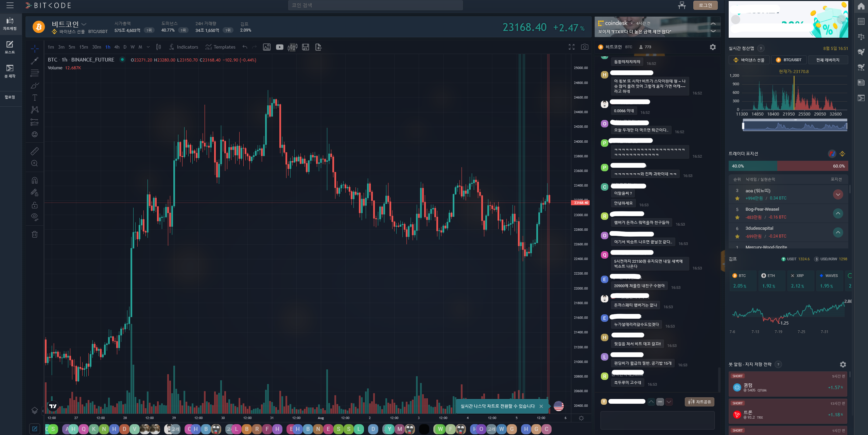Toggle stay-in-drawing-mode pencil lock
868x435 pixels.
[35, 192]
